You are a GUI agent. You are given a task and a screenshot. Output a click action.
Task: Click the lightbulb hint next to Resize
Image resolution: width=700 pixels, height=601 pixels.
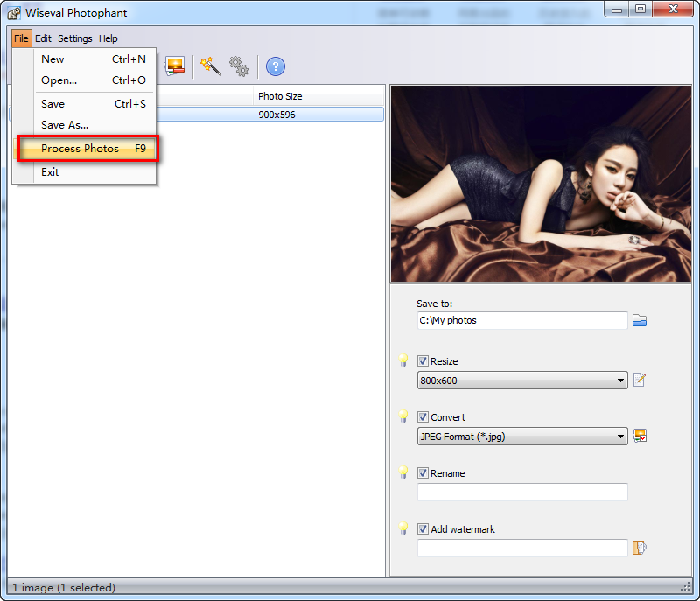tap(403, 360)
